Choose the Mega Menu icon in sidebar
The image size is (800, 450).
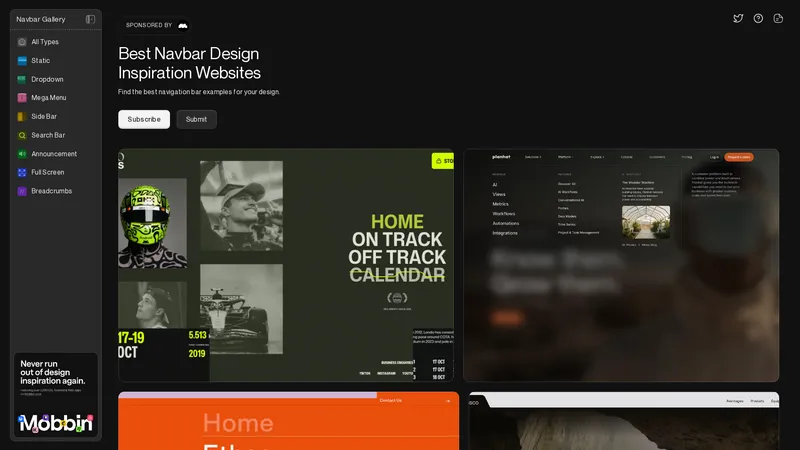pyautogui.click(x=22, y=98)
